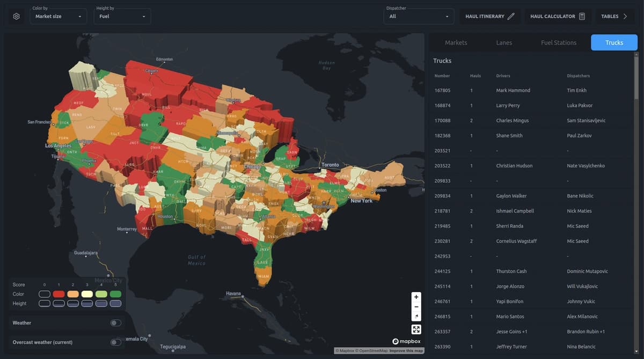Click the light green score 4 swatch

tap(101, 294)
